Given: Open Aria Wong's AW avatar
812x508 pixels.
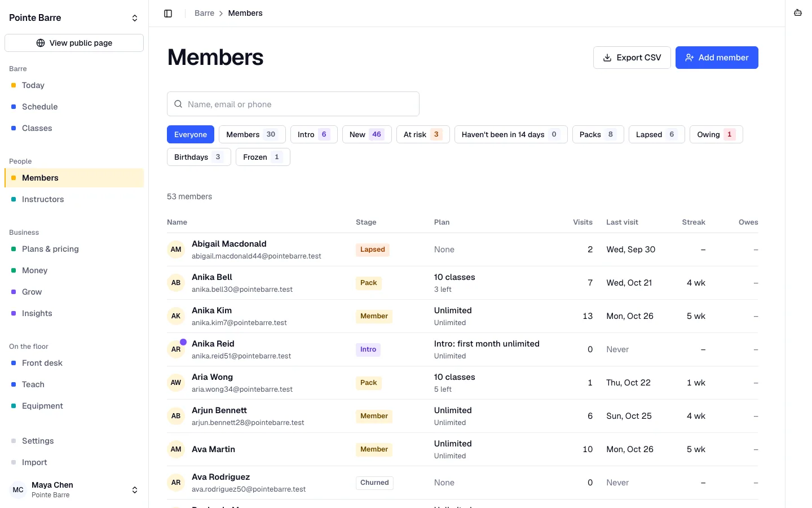Looking at the screenshot, I should pyautogui.click(x=176, y=383).
